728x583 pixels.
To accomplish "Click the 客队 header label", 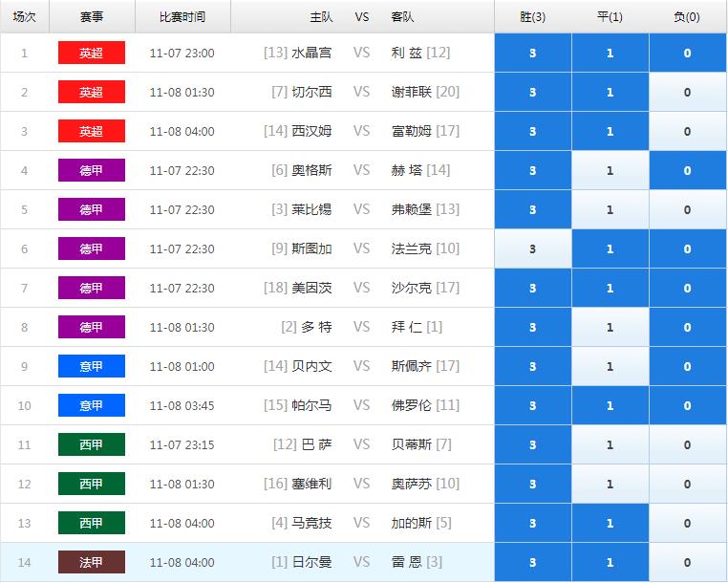I will pos(402,16).
